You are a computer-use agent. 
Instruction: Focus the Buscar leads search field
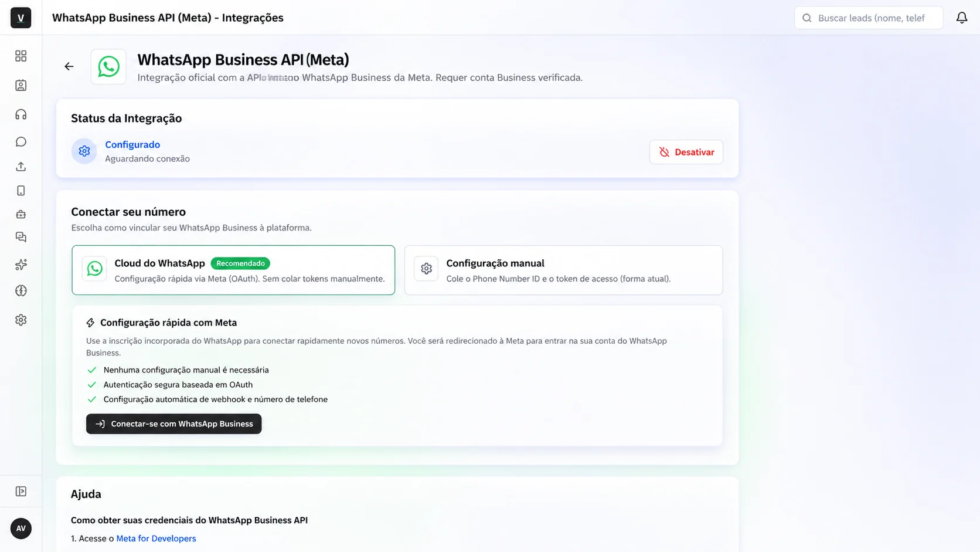coord(869,18)
